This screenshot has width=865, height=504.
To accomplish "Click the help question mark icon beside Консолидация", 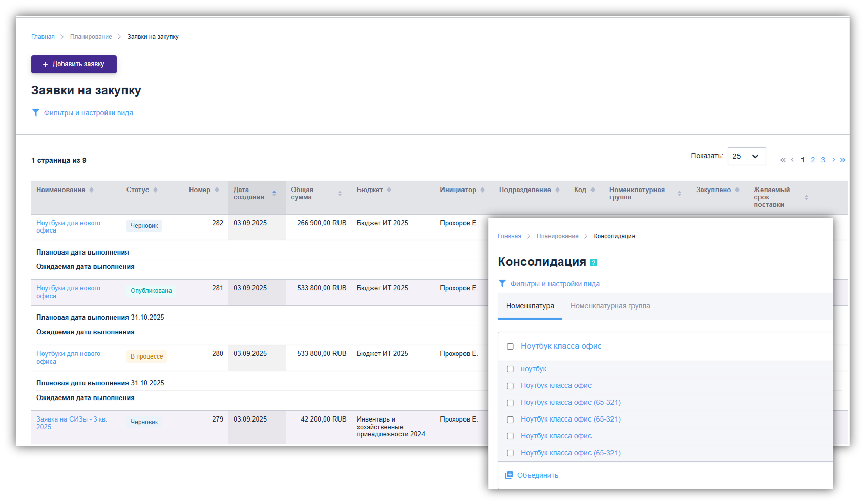I will pyautogui.click(x=594, y=263).
